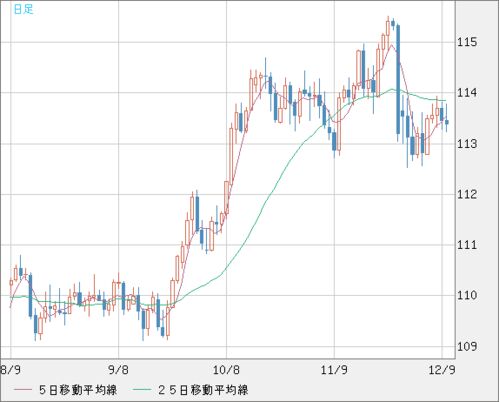Click the 8/9 date axis label
This screenshot has width=500, height=402.
(x=8, y=370)
